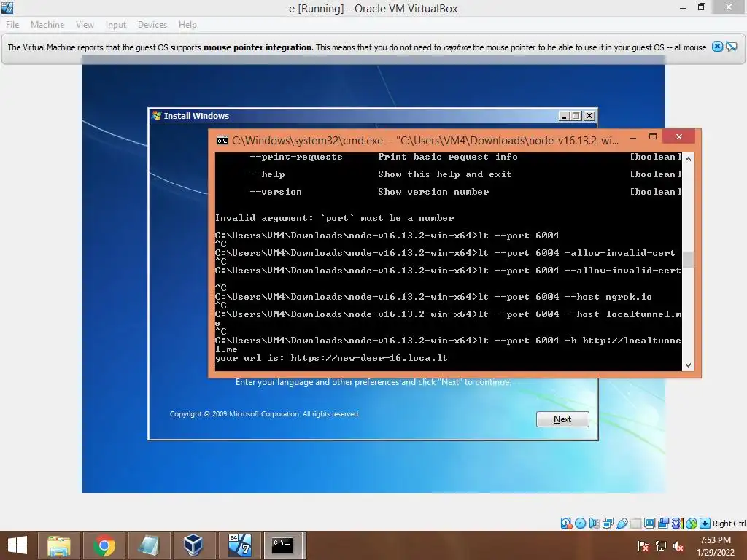Open the clock showing 7:53 PM
Image resolution: width=747 pixels, height=560 pixels.
(715, 546)
